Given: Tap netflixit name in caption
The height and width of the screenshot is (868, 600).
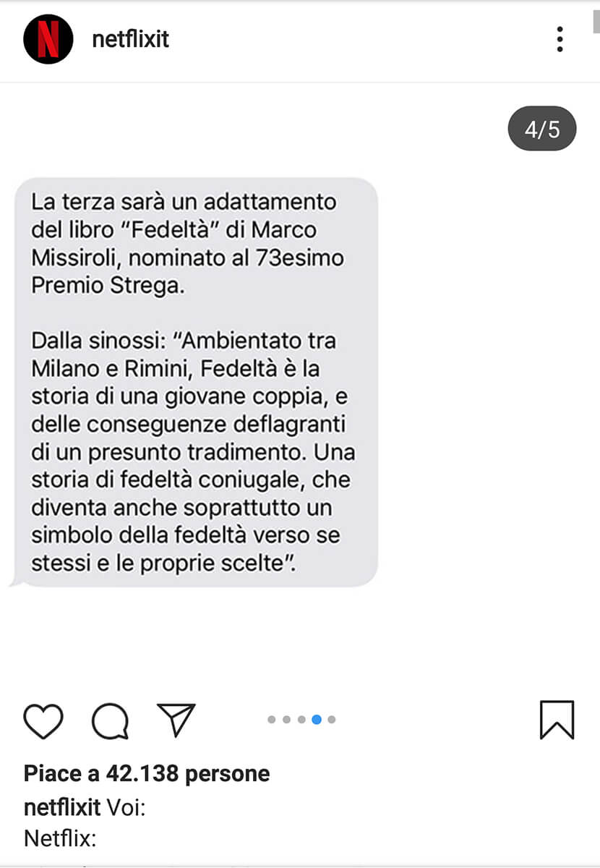Looking at the screenshot, I should click(x=62, y=807).
